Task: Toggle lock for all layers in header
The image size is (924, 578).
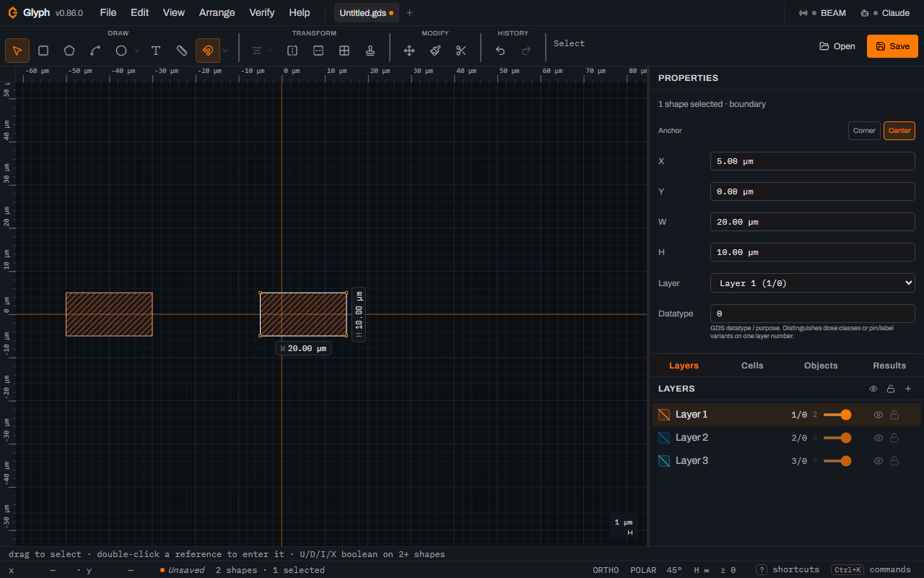Action: click(x=891, y=389)
